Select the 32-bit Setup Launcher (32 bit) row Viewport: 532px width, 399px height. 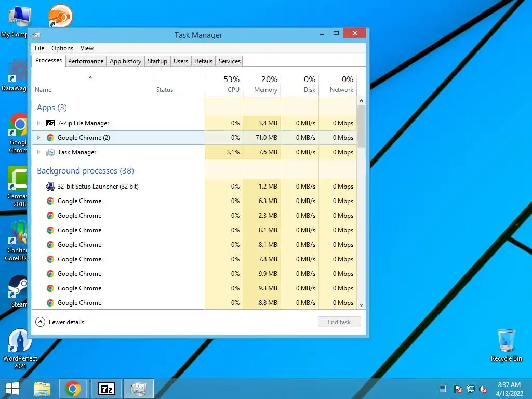[x=194, y=187]
